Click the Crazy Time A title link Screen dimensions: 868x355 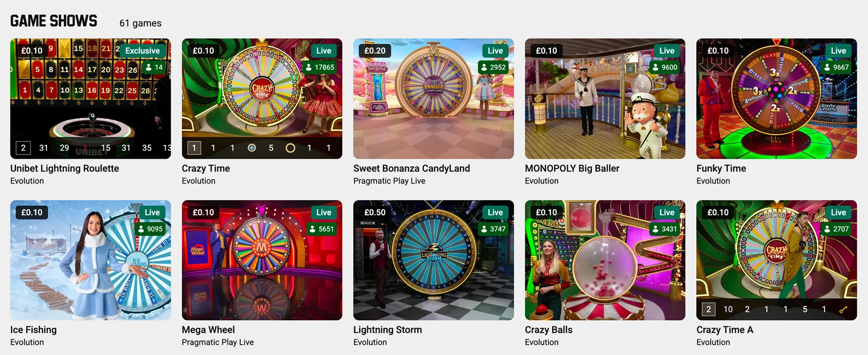725,330
